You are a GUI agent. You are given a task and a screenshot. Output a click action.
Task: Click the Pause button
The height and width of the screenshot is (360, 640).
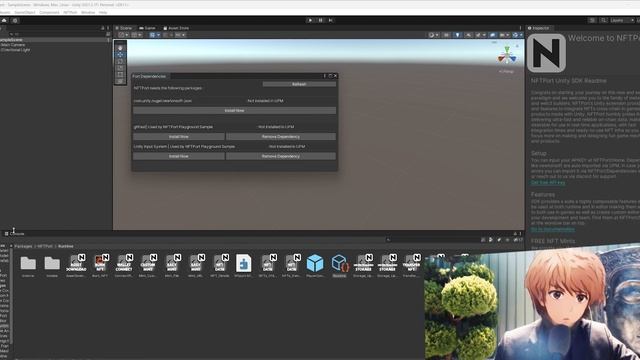[320, 20]
